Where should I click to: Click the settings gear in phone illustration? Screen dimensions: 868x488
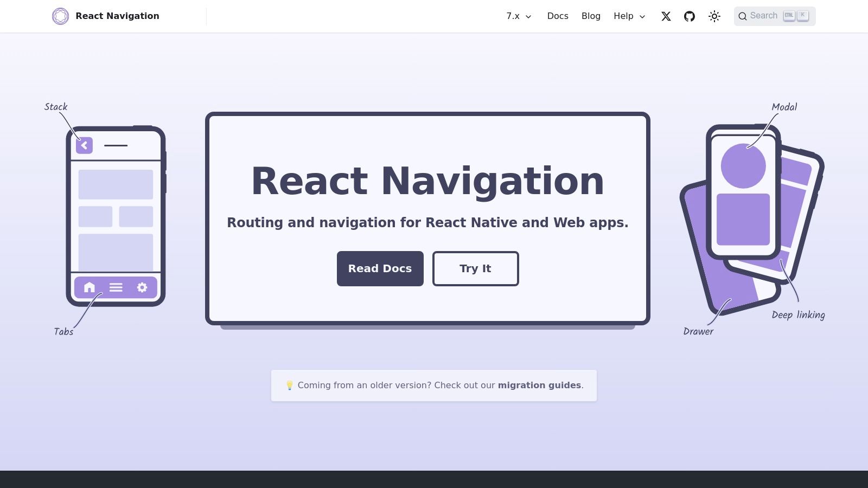(x=142, y=287)
